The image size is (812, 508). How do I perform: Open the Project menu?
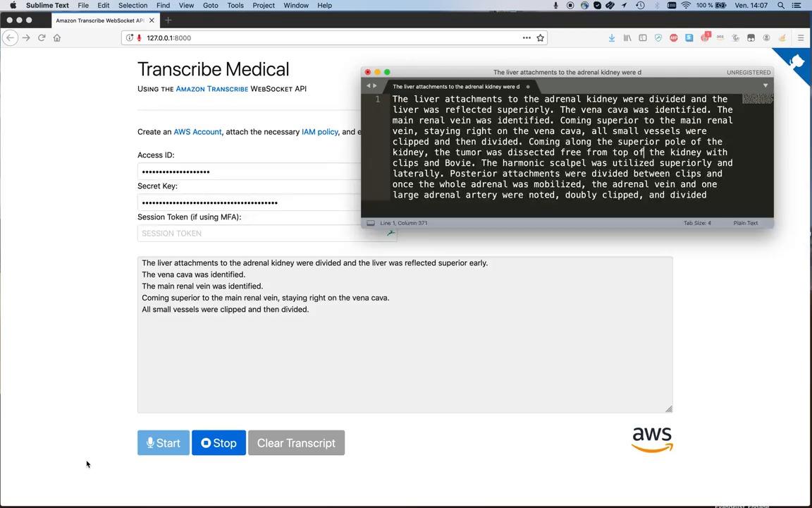coord(264,5)
